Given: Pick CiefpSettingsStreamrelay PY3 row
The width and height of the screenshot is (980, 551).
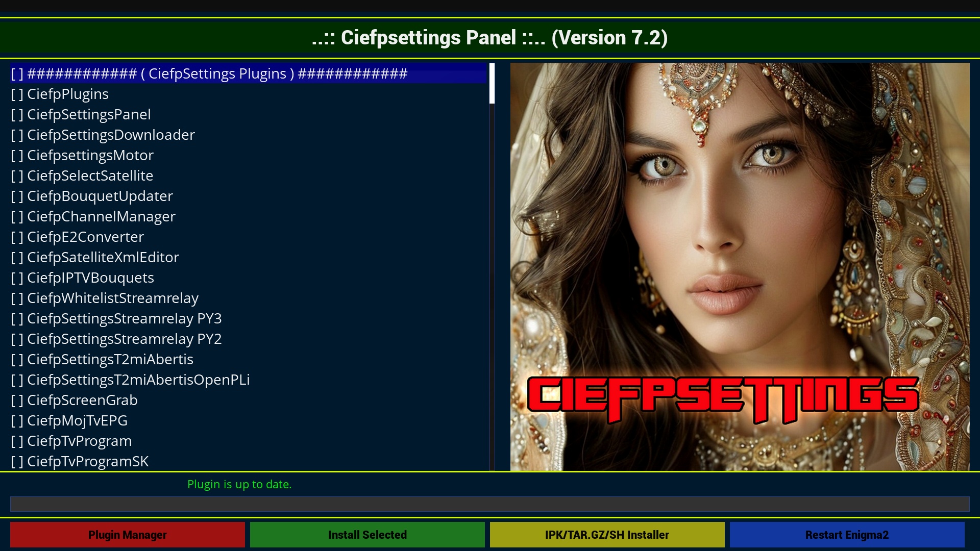Looking at the screenshot, I should [249, 318].
